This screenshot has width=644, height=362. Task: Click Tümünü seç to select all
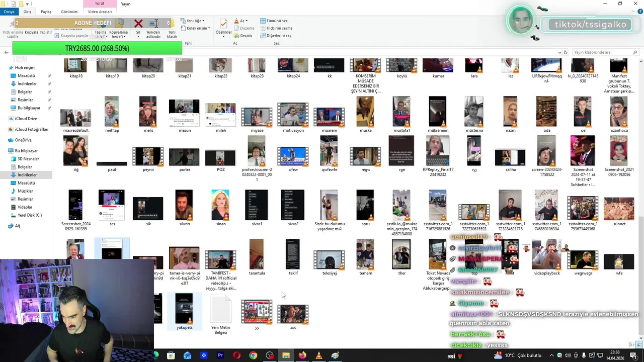pyautogui.click(x=274, y=21)
